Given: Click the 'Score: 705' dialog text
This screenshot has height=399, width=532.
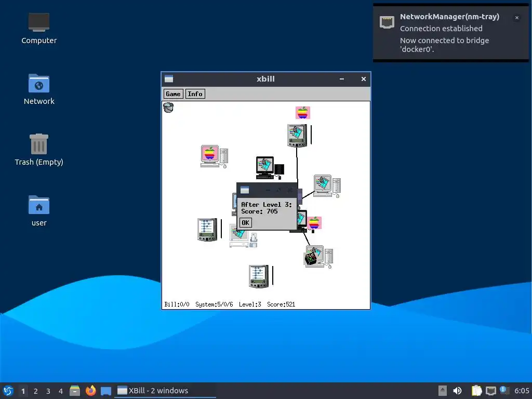Looking at the screenshot, I should 259,211.
